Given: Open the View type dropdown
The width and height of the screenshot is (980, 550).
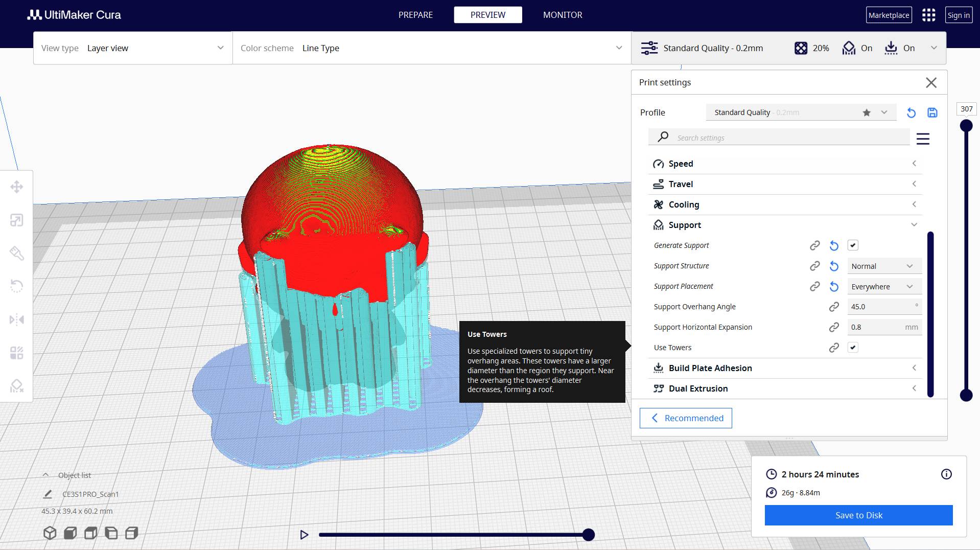Looking at the screenshot, I should (x=133, y=48).
